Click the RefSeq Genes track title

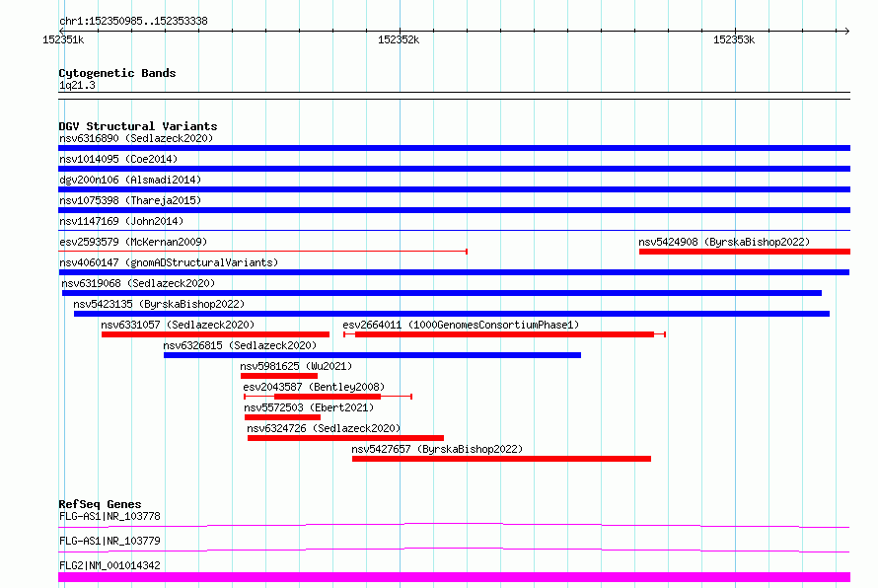100,504
